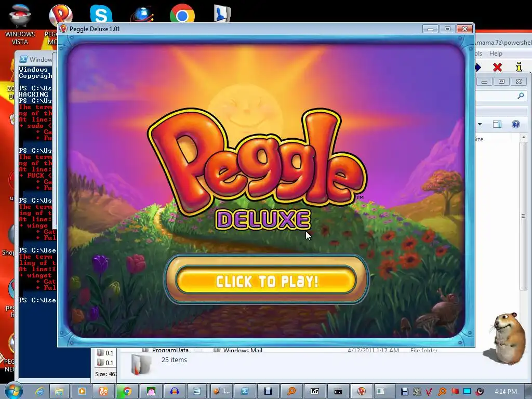The image size is (532, 399).
Task: Open the Windows Vista desktop icon
Action: 20,24
